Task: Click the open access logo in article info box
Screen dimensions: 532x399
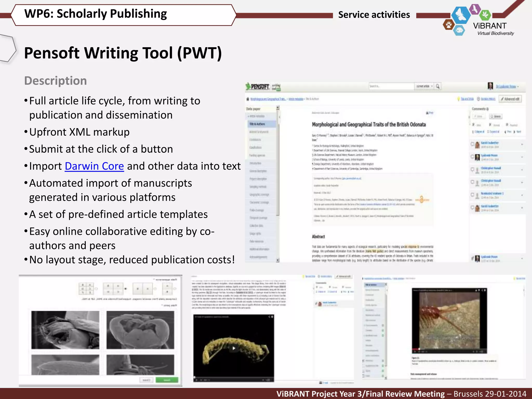Action: click(x=422, y=199)
